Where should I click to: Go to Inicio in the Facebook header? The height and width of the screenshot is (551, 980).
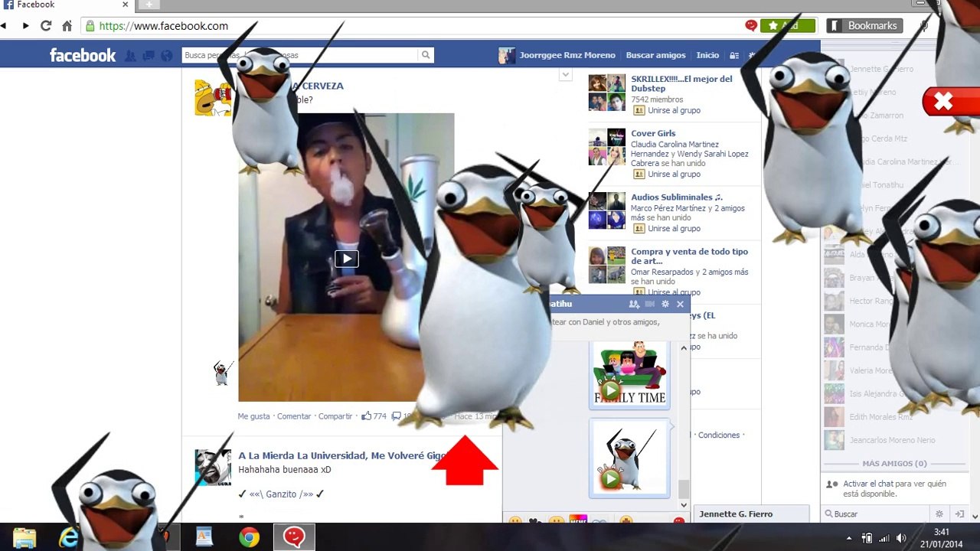[x=707, y=55]
